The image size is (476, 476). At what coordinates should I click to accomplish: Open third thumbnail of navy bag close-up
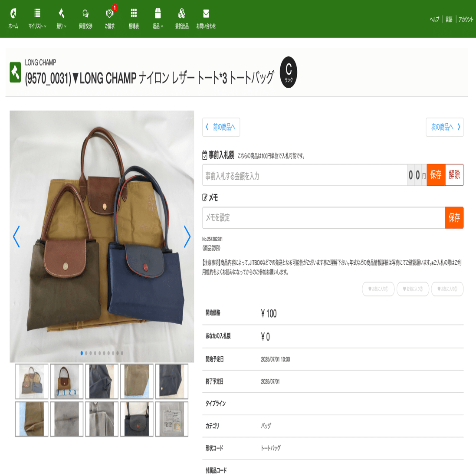[102, 381]
